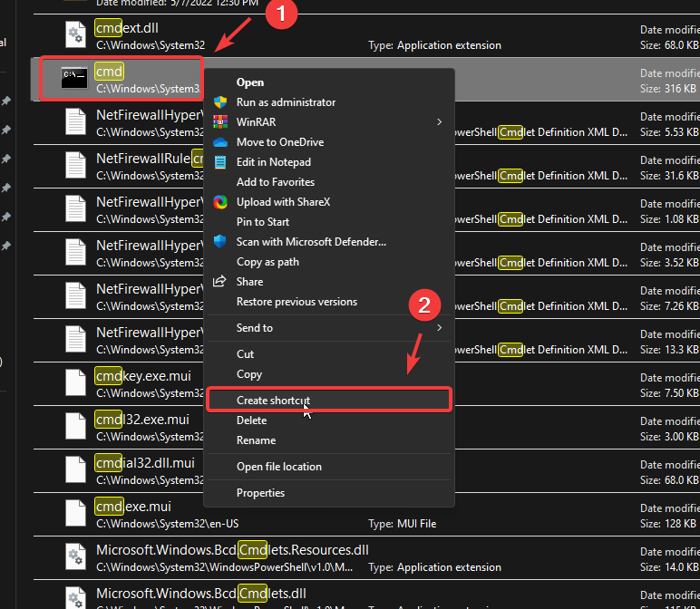The height and width of the screenshot is (609, 700).
Task: Click Size: 316 KB for cmd
Action: [x=668, y=88]
